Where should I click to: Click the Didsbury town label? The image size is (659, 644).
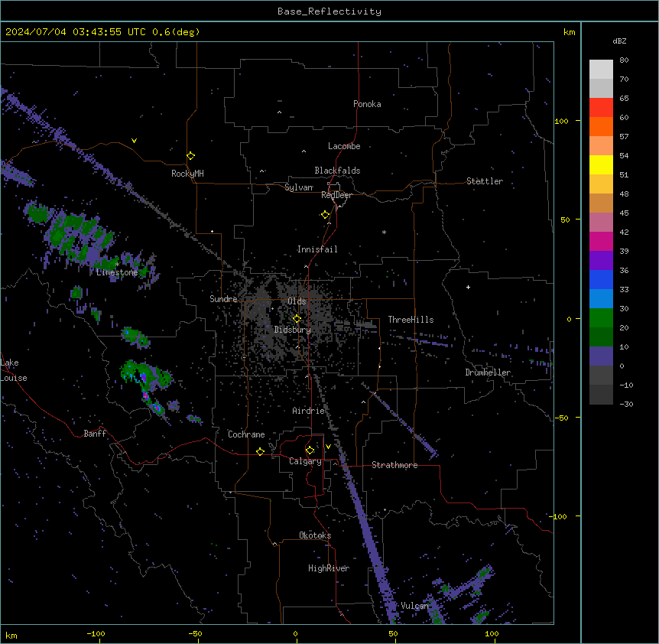[x=293, y=330]
